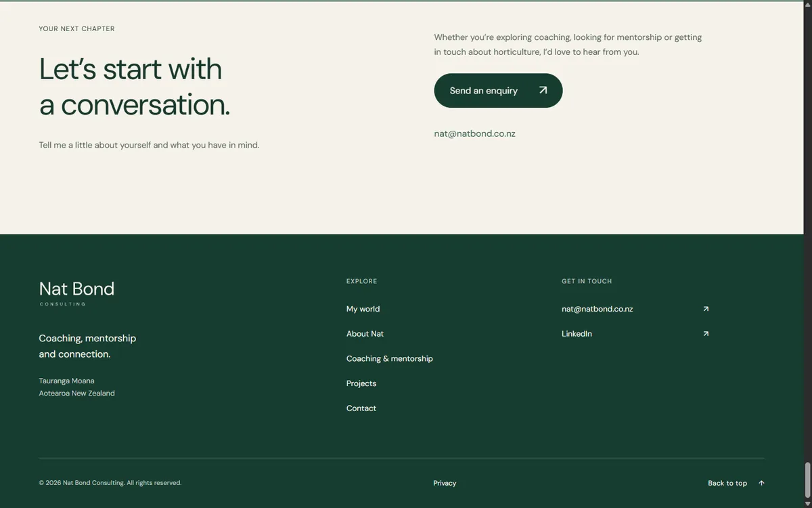The width and height of the screenshot is (812, 508).
Task: Click the arrow icon beside footer email
Action: tap(706, 309)
